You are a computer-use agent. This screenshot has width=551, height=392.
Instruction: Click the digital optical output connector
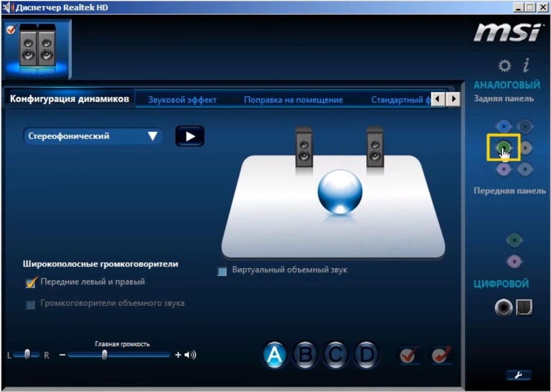point(524,307)
